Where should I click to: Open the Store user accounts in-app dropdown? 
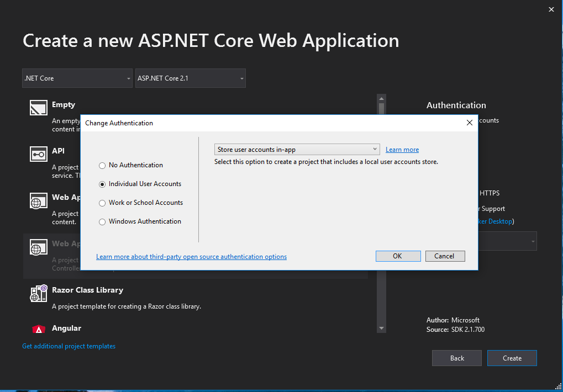[x=297, y=150]
